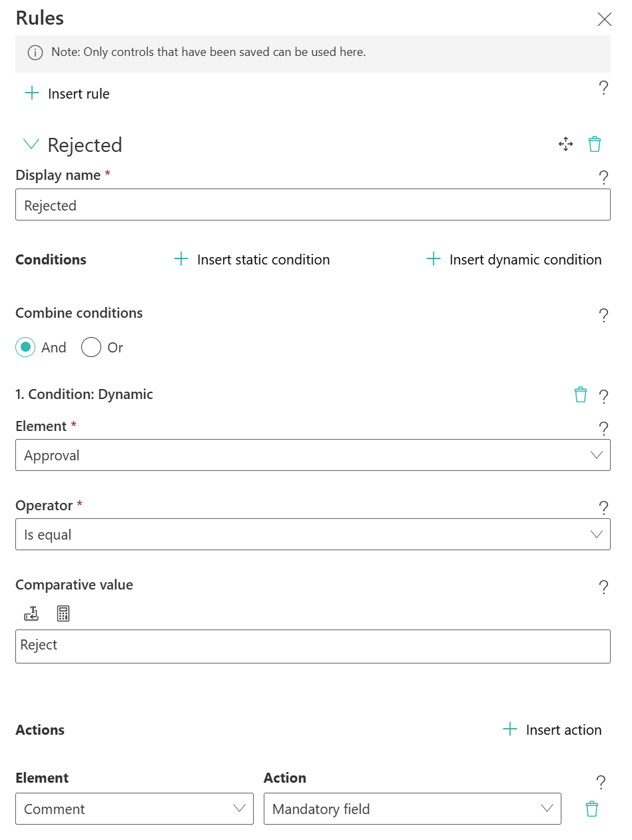Open the Is equal operator dropdown
632x840 pixels.
click(x=312, y=534)
